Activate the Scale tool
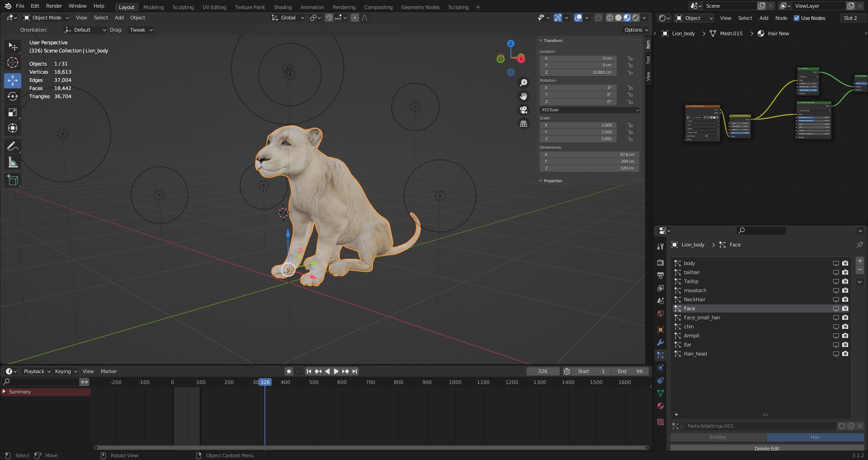 point(13,112)
